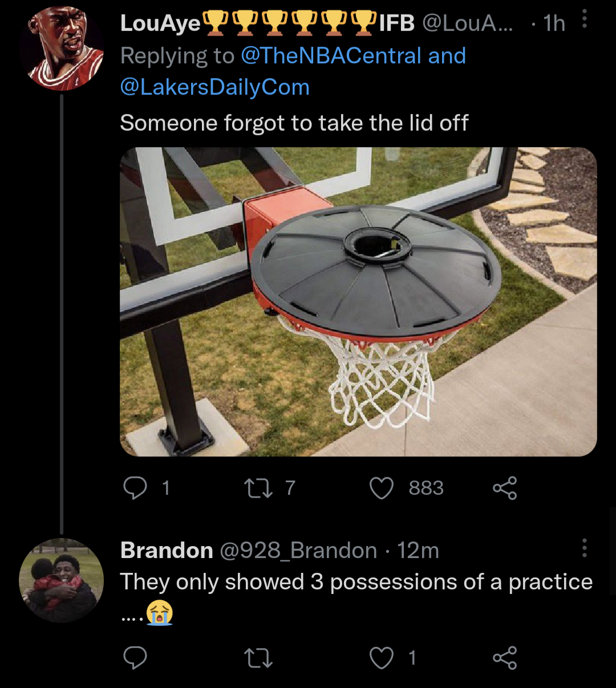Open the @928_Brandon handle
The width and height of the screenshot is (616, 688).
click(298, 551)
